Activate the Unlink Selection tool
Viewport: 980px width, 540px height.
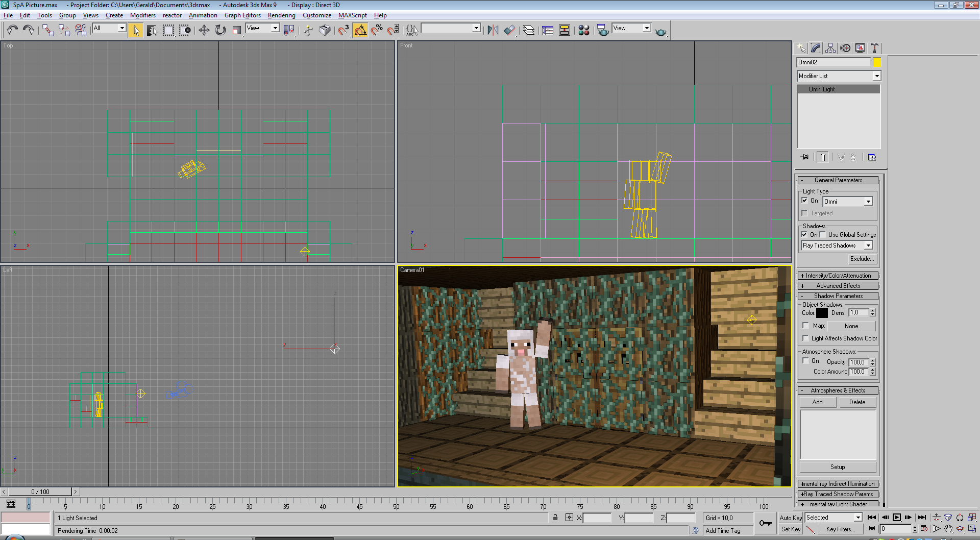click(64, 30)
